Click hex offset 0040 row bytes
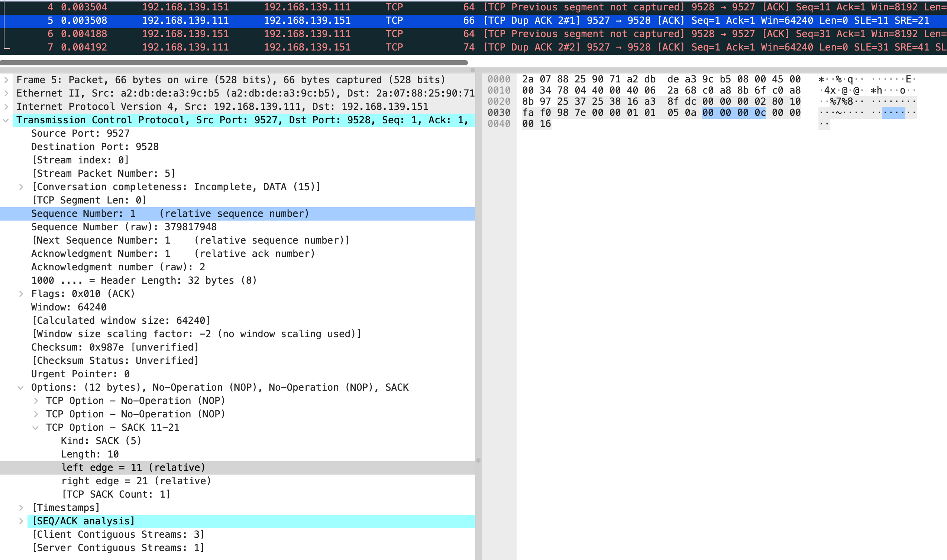The height and width of the screenshot is (560, 947). (x=536, y=124)
